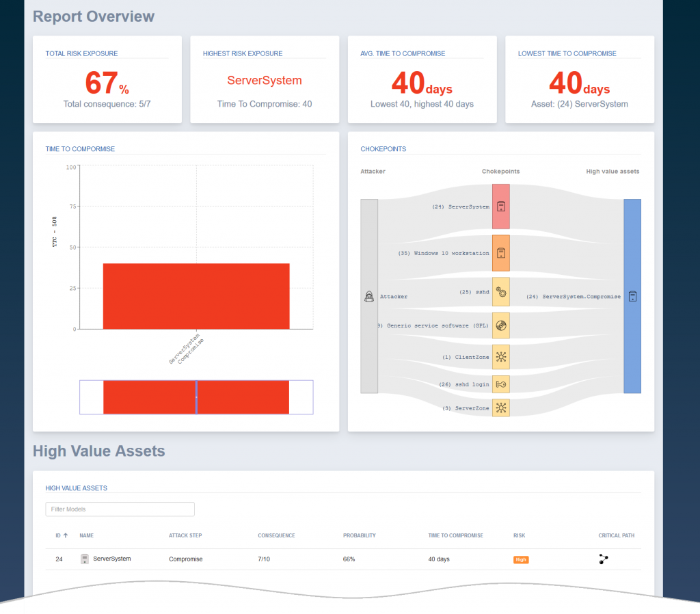Click the 67% total risk exposure value
Viewport: 700px width, 614px height.
click(x=107, y=83)
